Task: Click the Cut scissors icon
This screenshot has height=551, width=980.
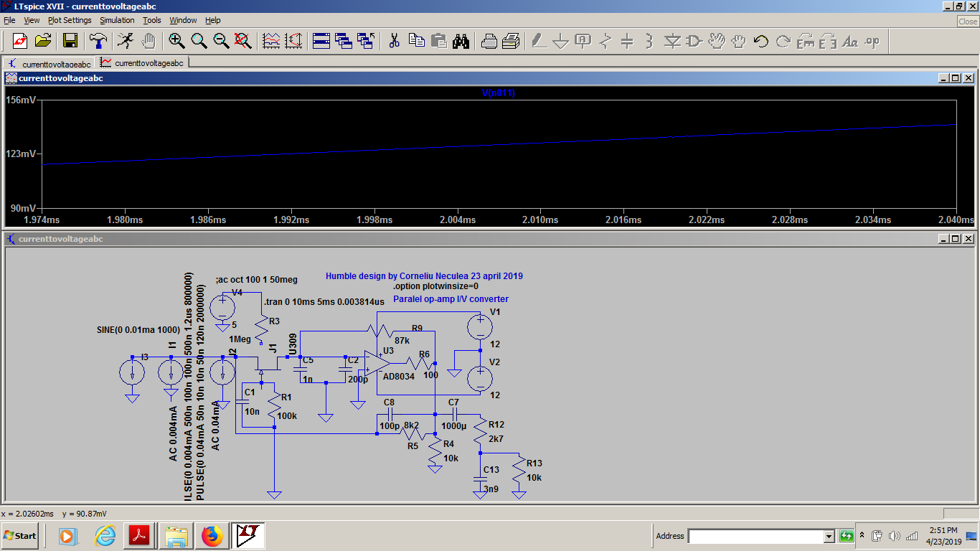Action: (x=394, y=40)
